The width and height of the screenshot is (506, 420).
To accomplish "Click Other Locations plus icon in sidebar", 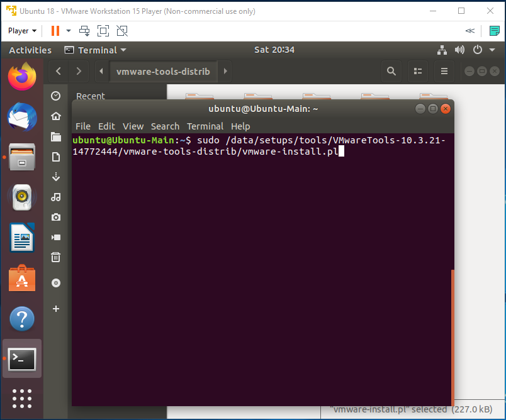I will (x=56, y=309).
